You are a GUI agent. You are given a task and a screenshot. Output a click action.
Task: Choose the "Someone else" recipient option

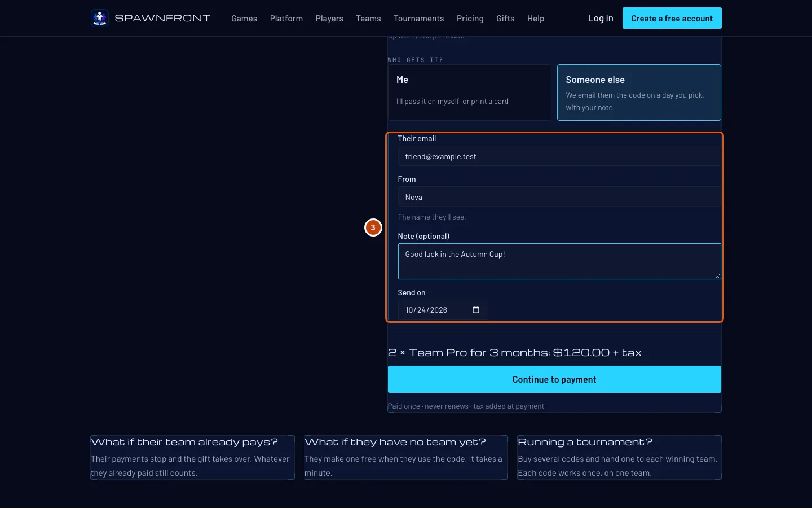pos(639,93)
